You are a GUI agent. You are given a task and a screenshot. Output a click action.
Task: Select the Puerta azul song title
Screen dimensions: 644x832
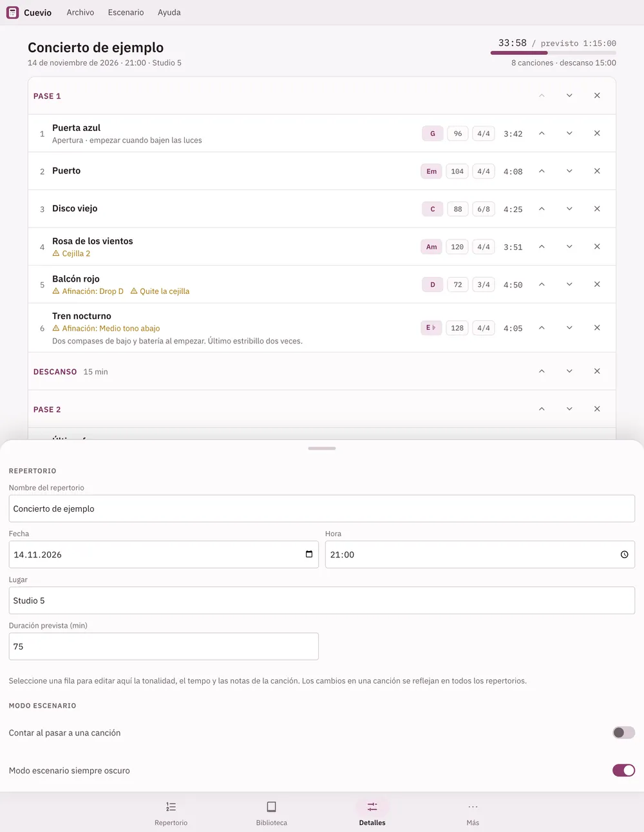[76, 128]
